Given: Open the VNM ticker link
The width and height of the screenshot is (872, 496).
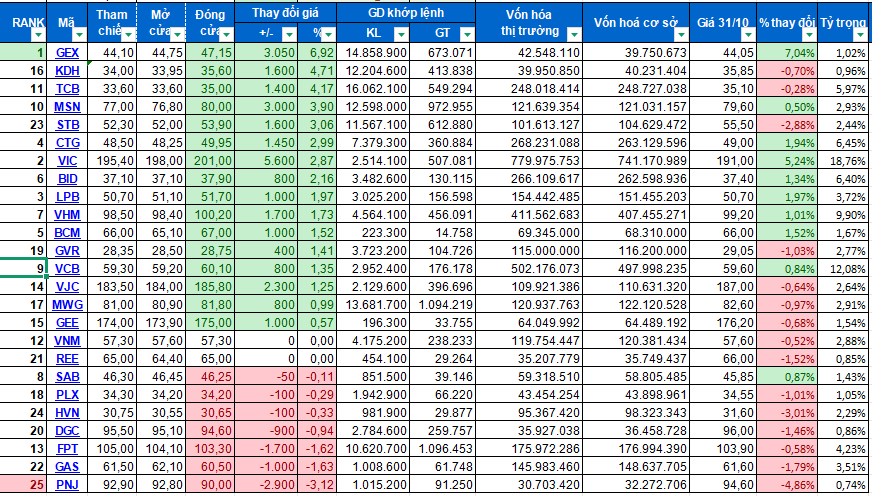Looking at the screenshot, I should [68, 341].
